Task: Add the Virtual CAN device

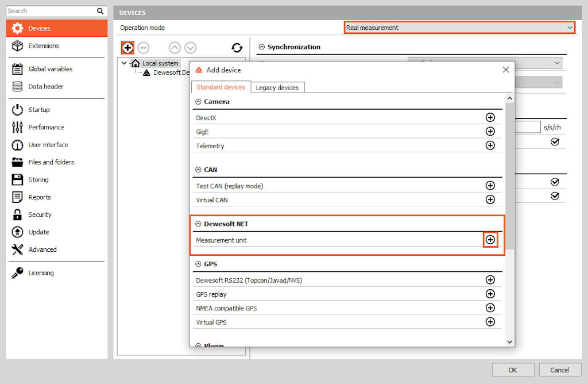Action: coord(490,199)
